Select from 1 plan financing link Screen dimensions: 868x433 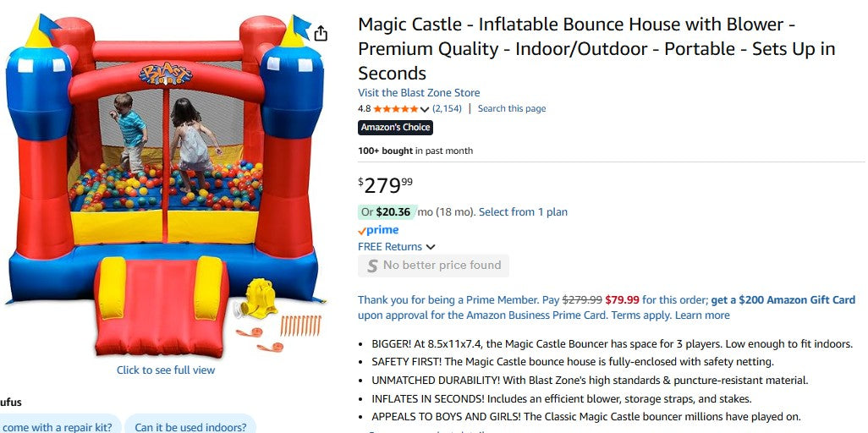pos(523,212)
